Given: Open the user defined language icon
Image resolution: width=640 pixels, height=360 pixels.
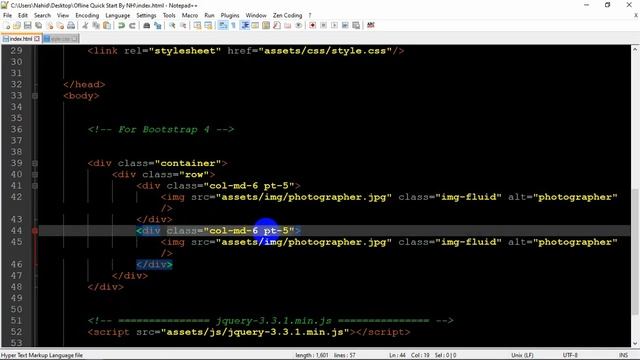Looking at the screenshot, I should click(x=256, y=25).
